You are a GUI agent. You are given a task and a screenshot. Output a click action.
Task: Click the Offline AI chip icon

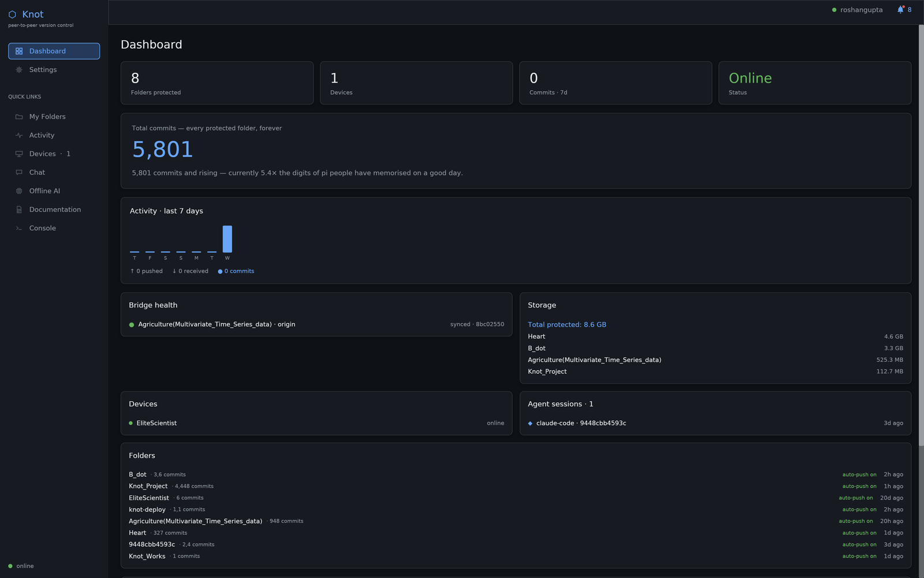(19, 191)
